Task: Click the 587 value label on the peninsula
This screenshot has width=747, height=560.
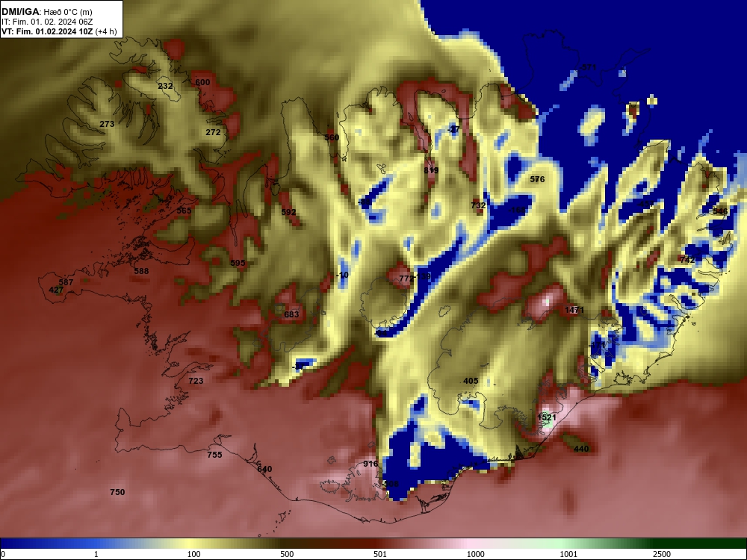Action: tap(66, 282)
